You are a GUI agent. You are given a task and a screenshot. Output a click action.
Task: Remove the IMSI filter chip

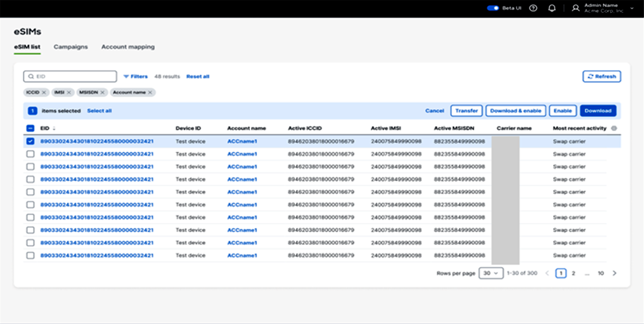coord(69,92)
